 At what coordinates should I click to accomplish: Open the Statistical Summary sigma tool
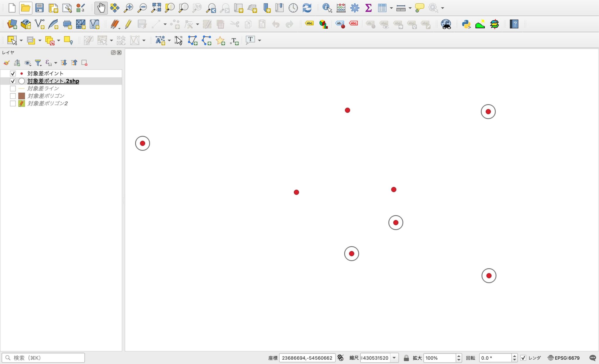(368, 8)
